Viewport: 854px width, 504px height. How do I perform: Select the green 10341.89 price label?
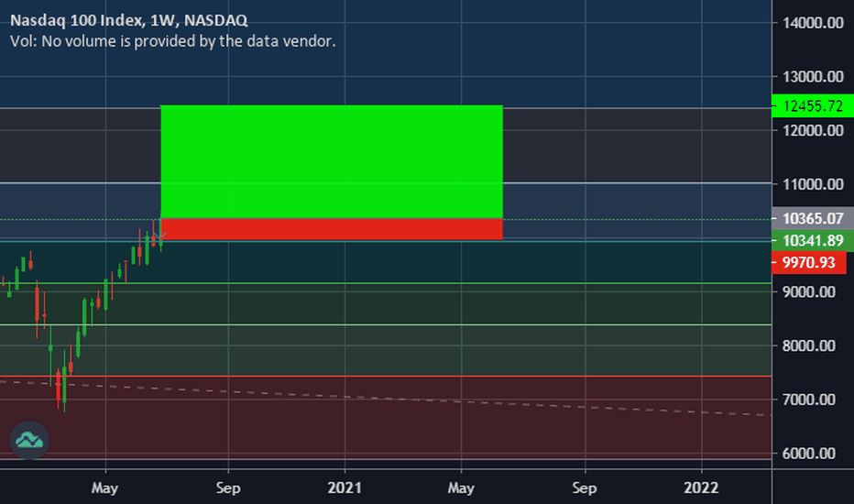813,240
